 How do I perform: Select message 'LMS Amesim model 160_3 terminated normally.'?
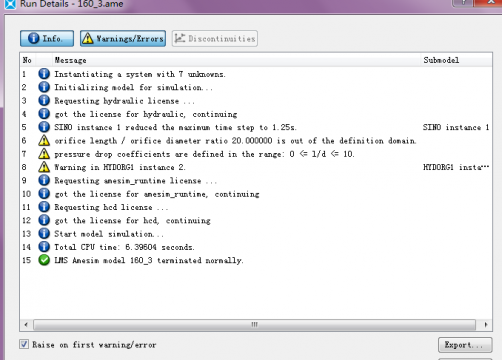pyautogui.click(x=149, y=260)
